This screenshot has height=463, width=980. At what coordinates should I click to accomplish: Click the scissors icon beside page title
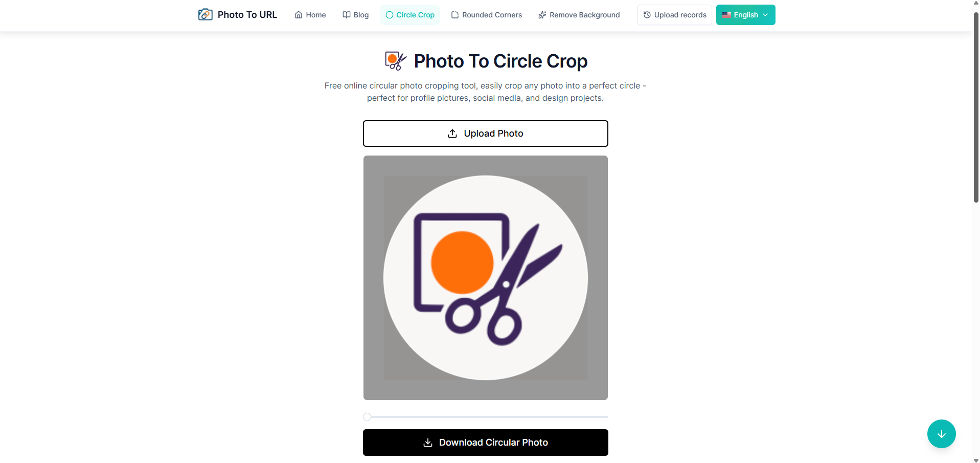(x=396, y=61)
